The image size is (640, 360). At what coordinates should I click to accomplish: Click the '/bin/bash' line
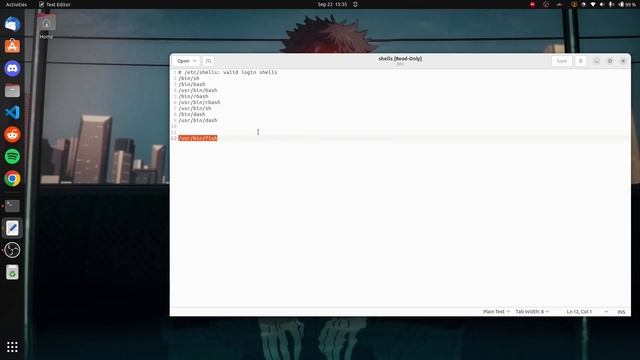[192, 84]
